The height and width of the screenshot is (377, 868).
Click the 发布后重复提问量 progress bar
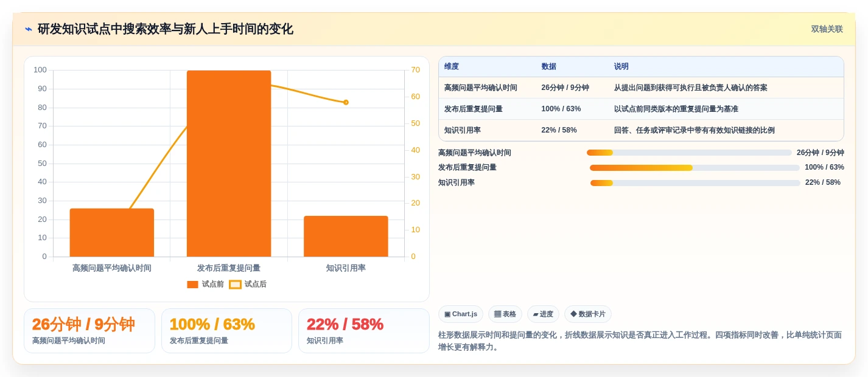(695, 167)
